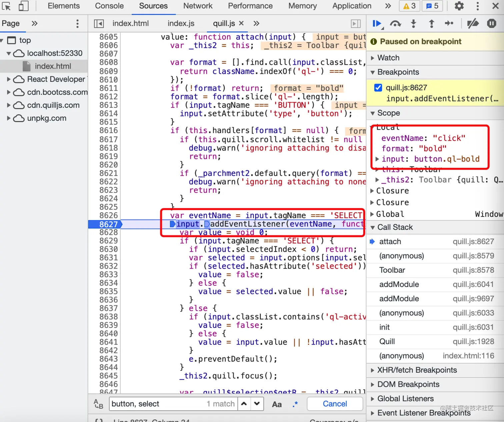Activate the inspect element picker icon

point(6,6)
